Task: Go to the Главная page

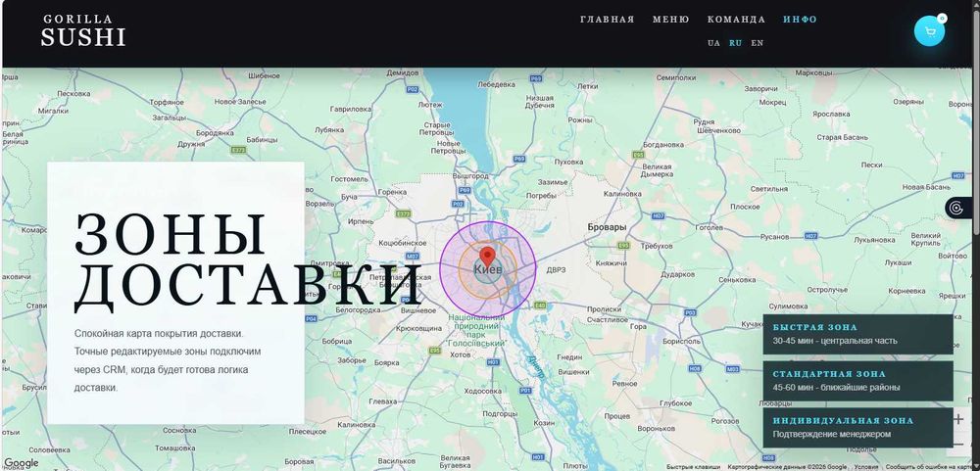Action: tap(607, 20)
